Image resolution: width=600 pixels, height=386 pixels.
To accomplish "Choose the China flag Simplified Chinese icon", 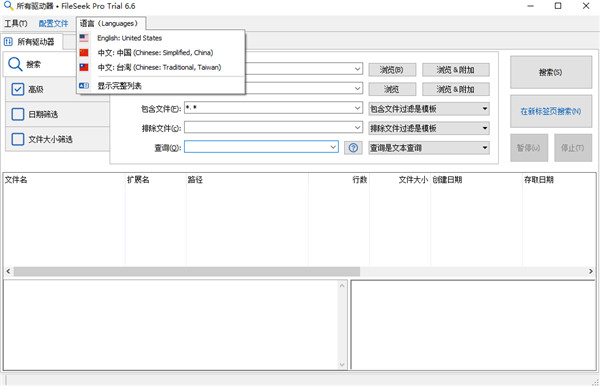I will tap(84, 52).
